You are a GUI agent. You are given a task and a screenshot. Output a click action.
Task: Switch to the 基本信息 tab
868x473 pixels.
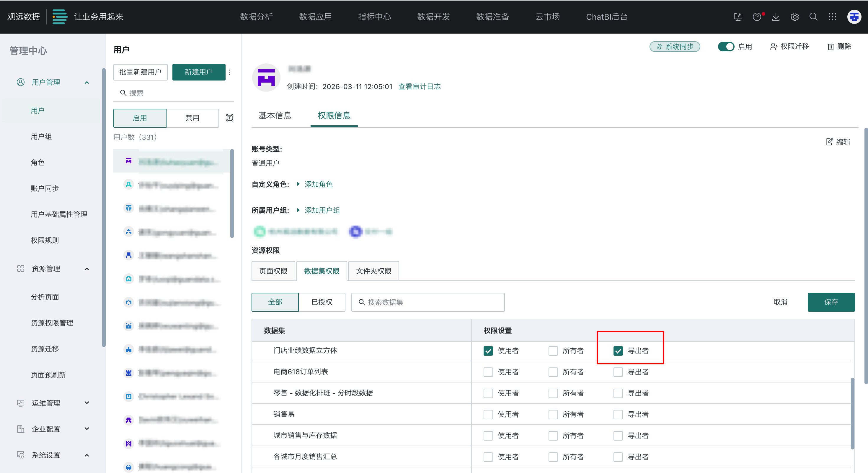pyautogui.click(x=275, y=116)
